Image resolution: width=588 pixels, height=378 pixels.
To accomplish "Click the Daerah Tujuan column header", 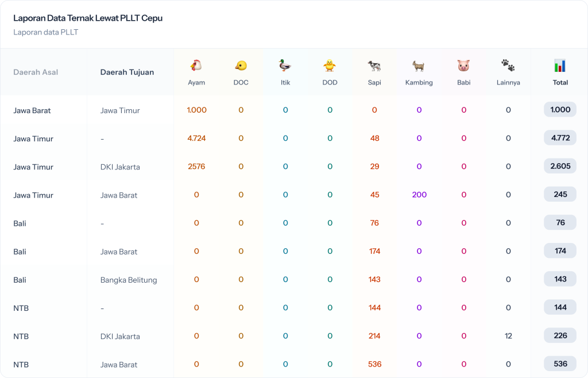I will 127,72.
